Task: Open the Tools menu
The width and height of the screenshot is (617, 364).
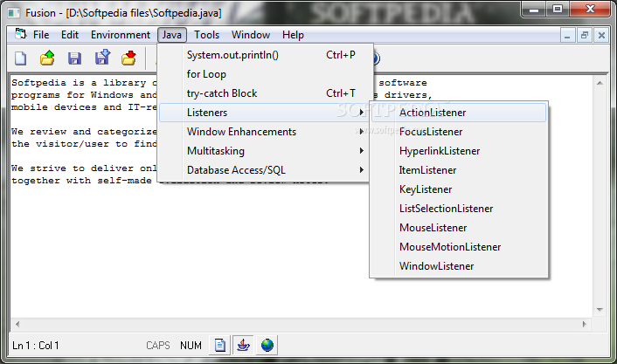Action: click(x=206, y=35)
